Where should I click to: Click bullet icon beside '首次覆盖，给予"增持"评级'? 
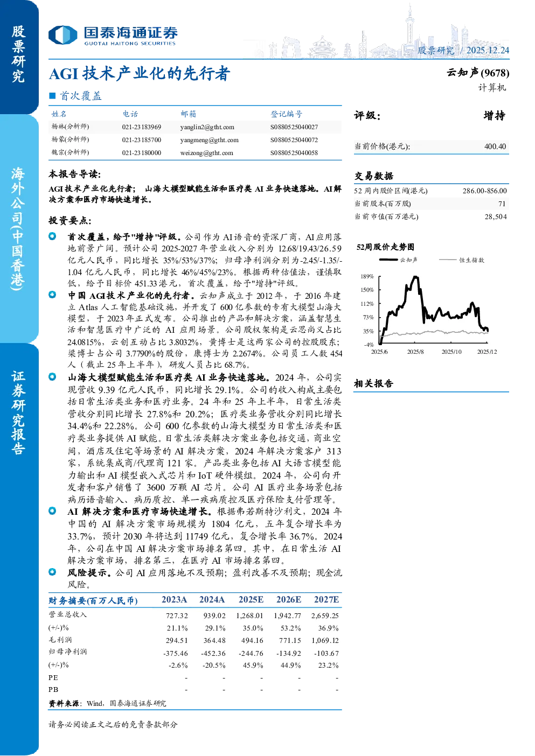point(52,236)
